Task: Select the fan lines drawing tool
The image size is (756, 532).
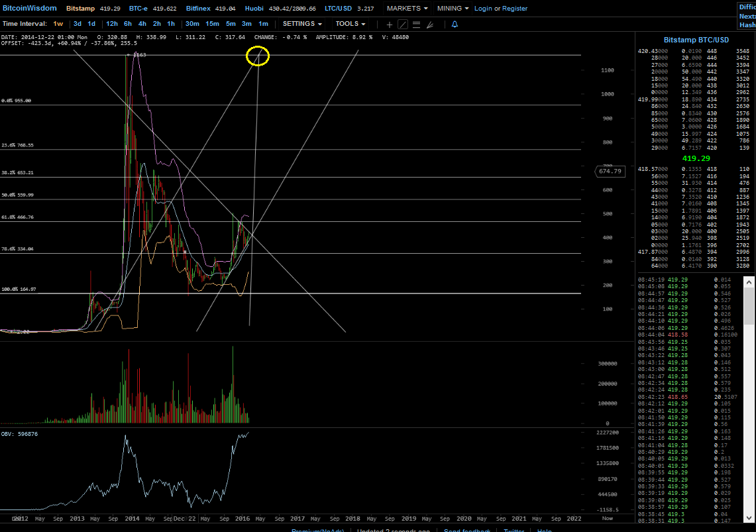Action: pos(430,25)
